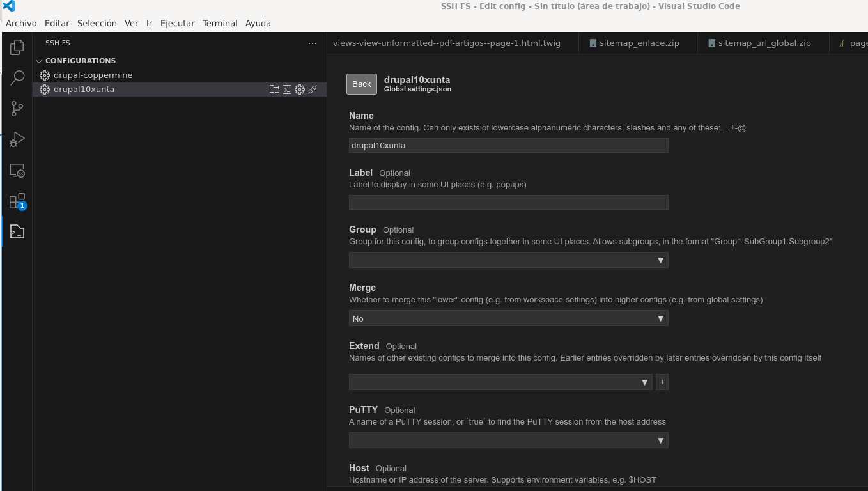Click the Label text input field

pos(508,203)
